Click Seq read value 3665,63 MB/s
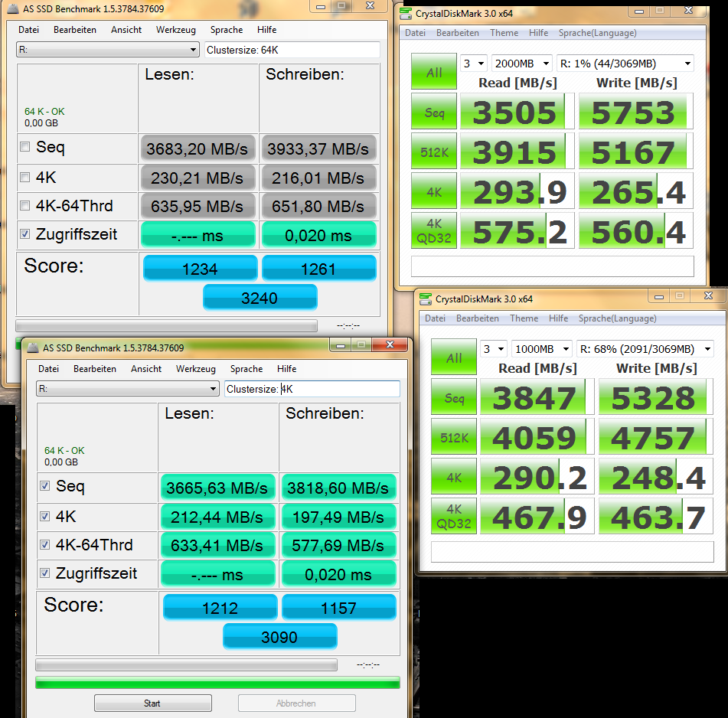The width and height of the screenshot is (728, 718). 217,488
